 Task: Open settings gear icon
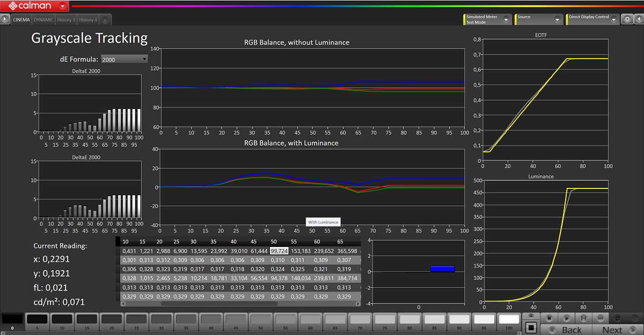[627, 19]
